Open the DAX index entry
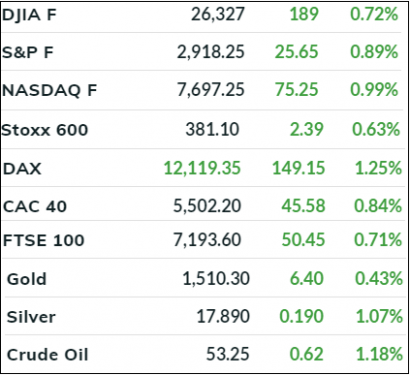This screenshot has width=410, height=375. 201,168
